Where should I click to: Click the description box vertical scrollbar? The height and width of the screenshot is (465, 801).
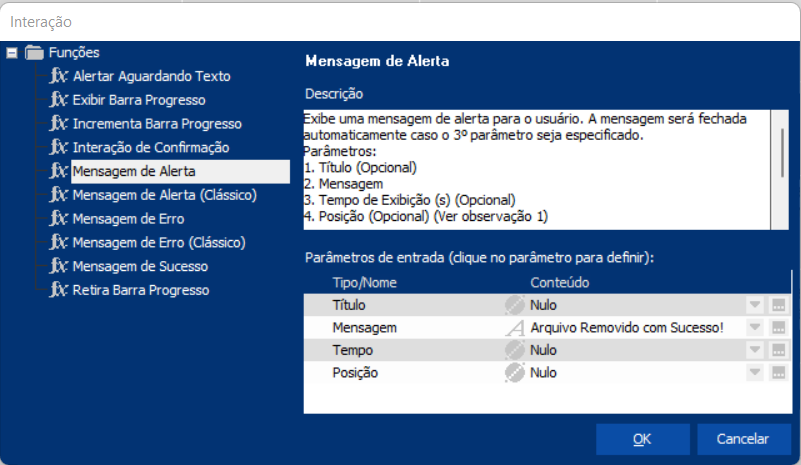(x=784, y=150)
